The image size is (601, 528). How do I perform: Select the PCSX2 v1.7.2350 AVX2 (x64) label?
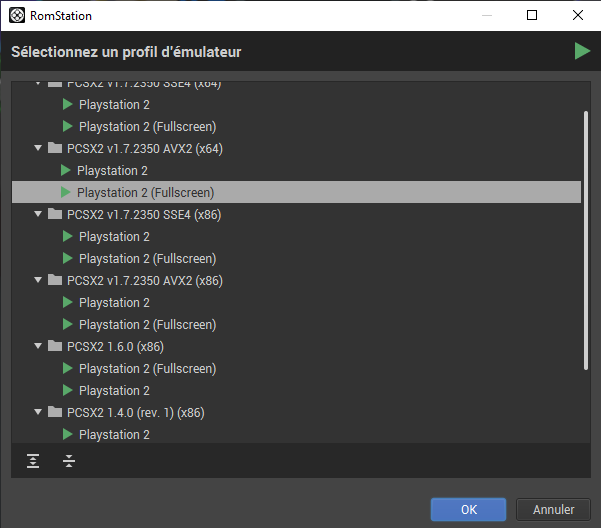tap(145, 149)
